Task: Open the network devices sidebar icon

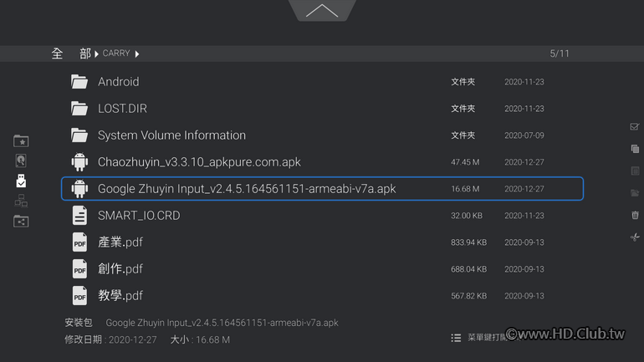Action: (21, 201)
